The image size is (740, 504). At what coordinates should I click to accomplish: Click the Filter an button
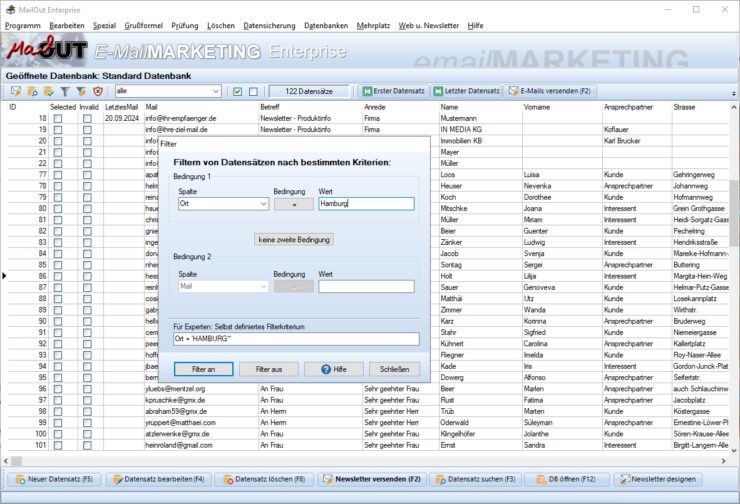pyautogui.click(x=203, y=369)
